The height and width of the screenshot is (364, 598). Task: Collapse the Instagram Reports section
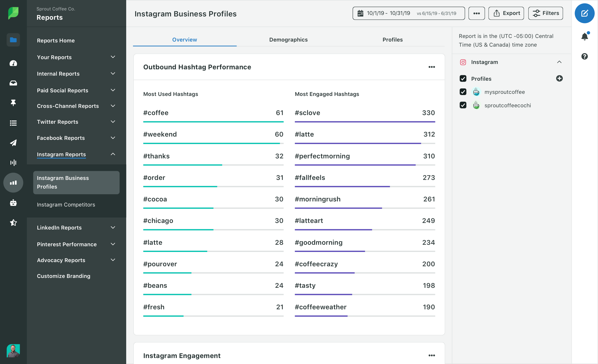click(113, 154)
